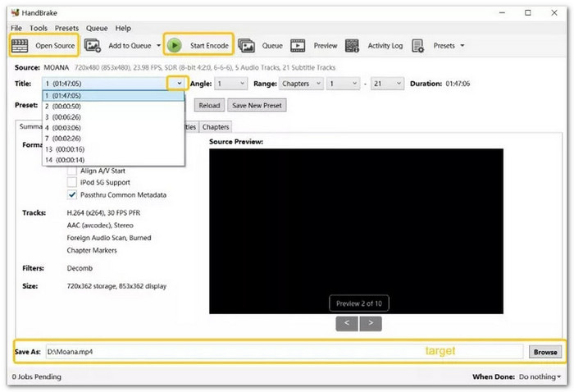Open the start chapter dropdown showing 1
This screenshot has width=574, height=392.
[344, 84]
